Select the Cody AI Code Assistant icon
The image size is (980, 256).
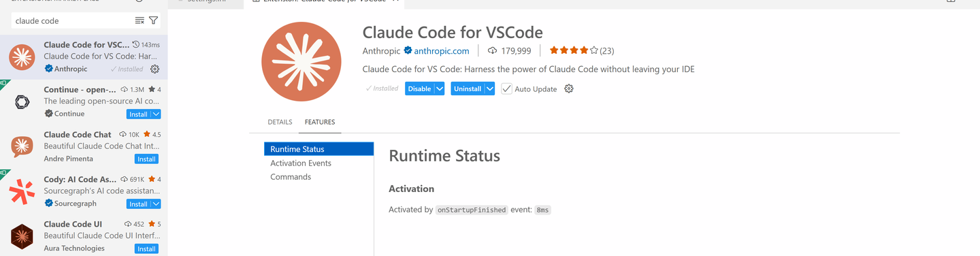click(x=22, y=191)
